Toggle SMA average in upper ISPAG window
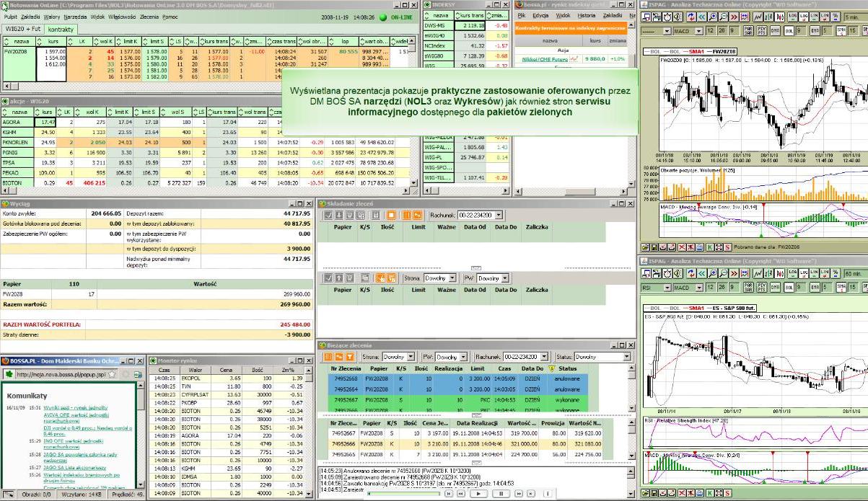The width and height of the screenshot is (868, 501). point(841,31)
